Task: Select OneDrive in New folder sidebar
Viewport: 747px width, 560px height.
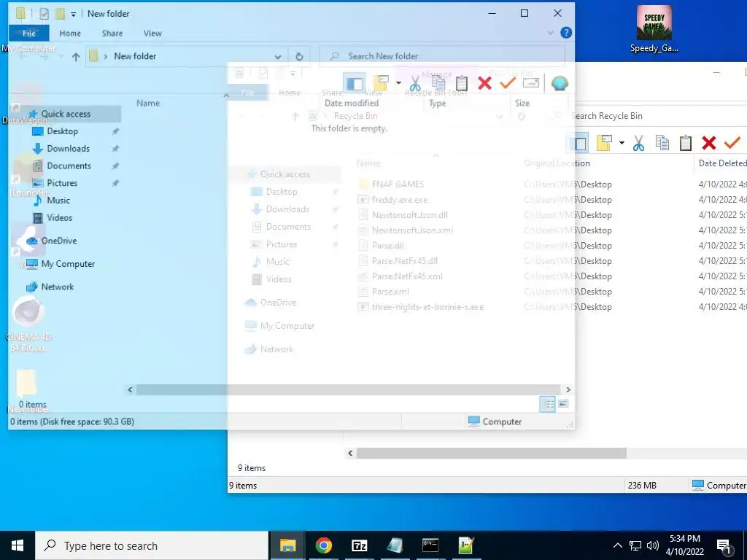Action: pos(58,241)
